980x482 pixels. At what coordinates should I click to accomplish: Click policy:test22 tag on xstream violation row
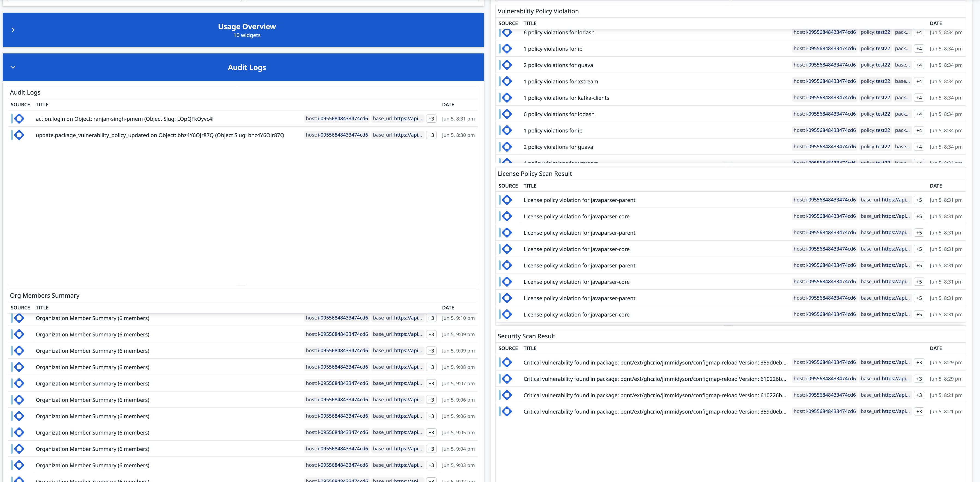(875, 81)
